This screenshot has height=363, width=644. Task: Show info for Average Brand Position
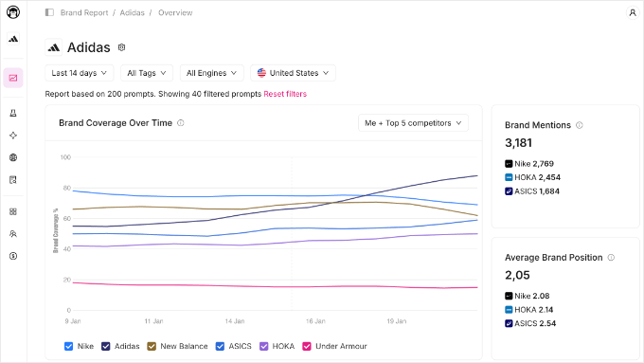(x=611, y=258)
